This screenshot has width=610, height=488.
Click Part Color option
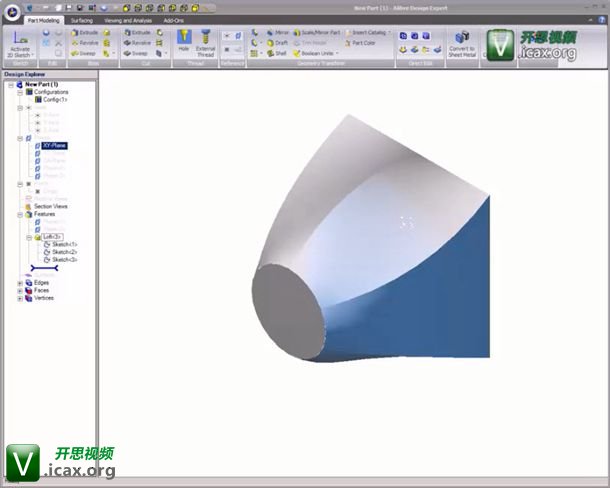[x=360, y=43]
